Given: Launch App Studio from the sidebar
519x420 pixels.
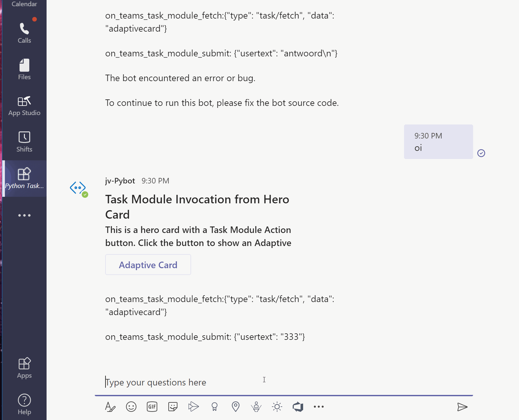Looking at the screenshot, I should pos(24,105).
